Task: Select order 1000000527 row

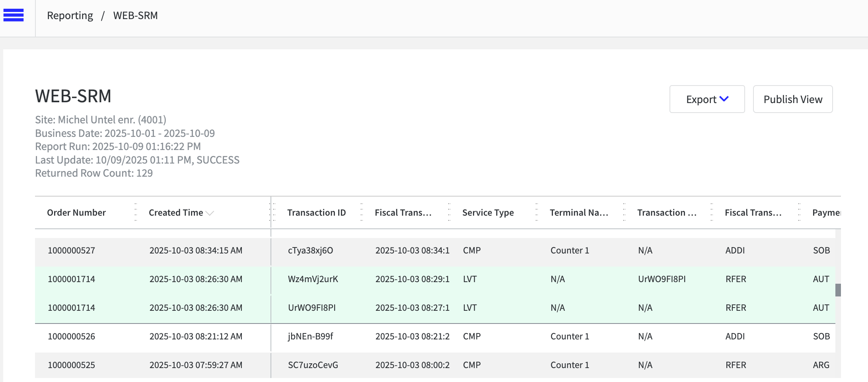Action: point(72,250)
